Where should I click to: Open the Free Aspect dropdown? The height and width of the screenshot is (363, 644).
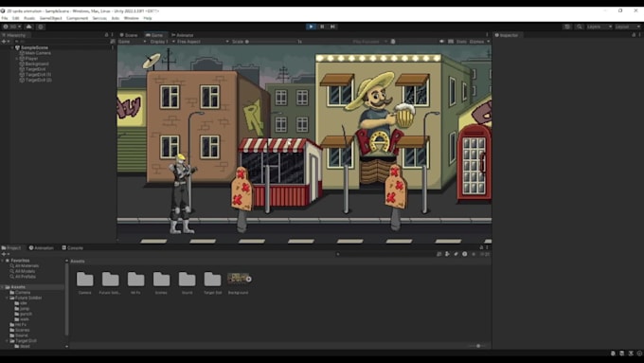coord(203,42)
